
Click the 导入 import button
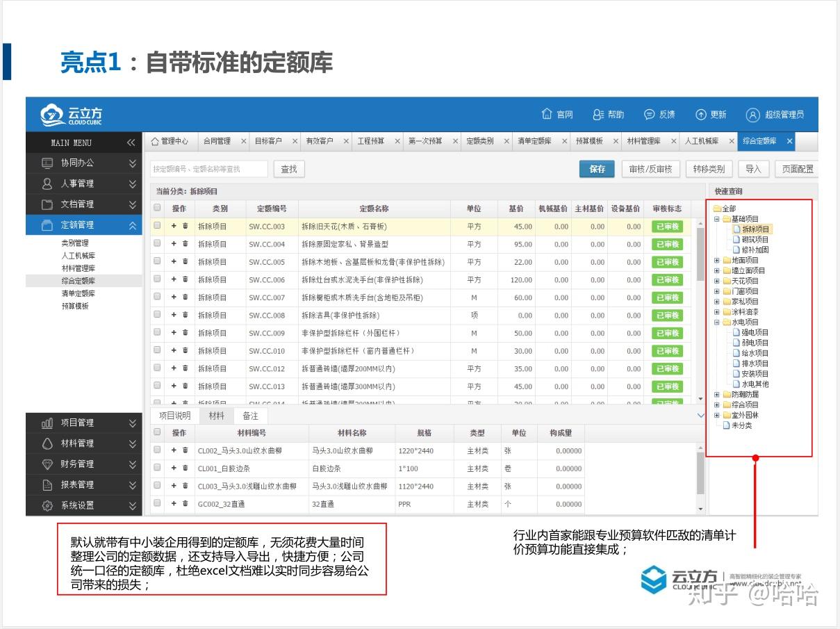(x=753, y=169)
